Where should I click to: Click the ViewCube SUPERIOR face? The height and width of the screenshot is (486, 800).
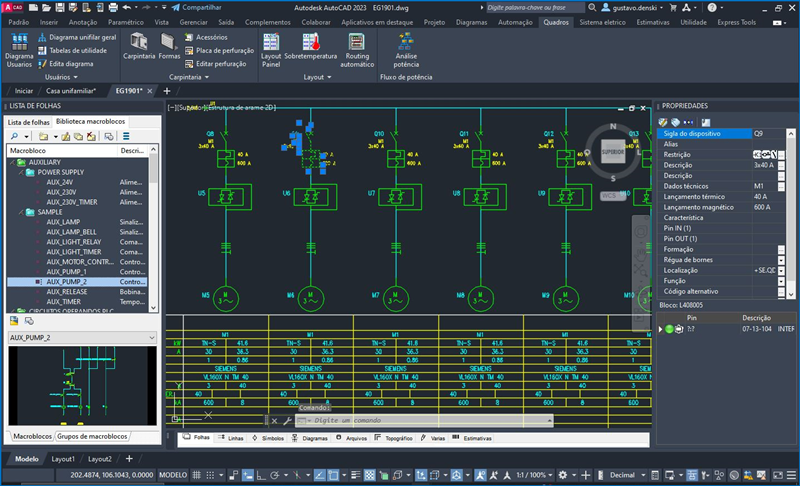[611, 153]
